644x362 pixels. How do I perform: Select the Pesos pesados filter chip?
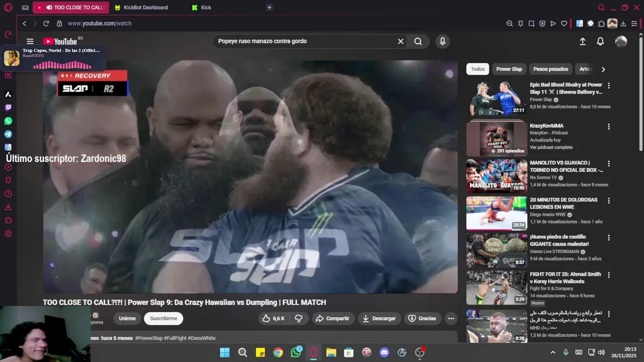coord(550,69)
